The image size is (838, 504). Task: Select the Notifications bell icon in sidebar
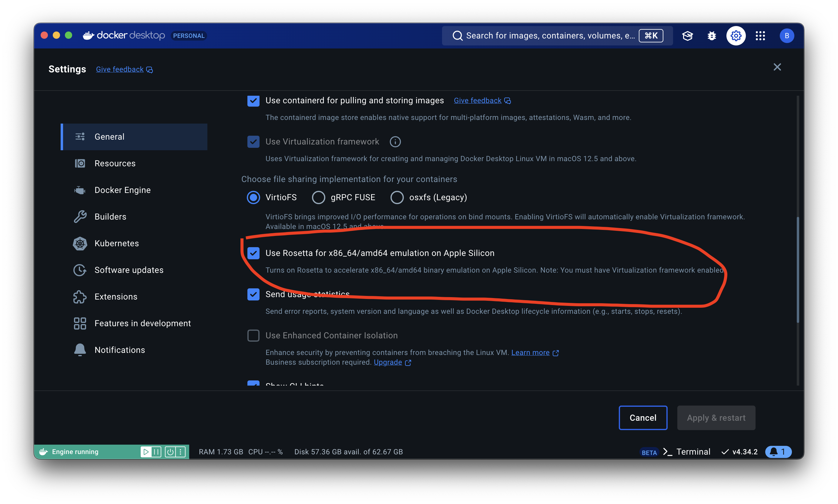pos(79,350)
